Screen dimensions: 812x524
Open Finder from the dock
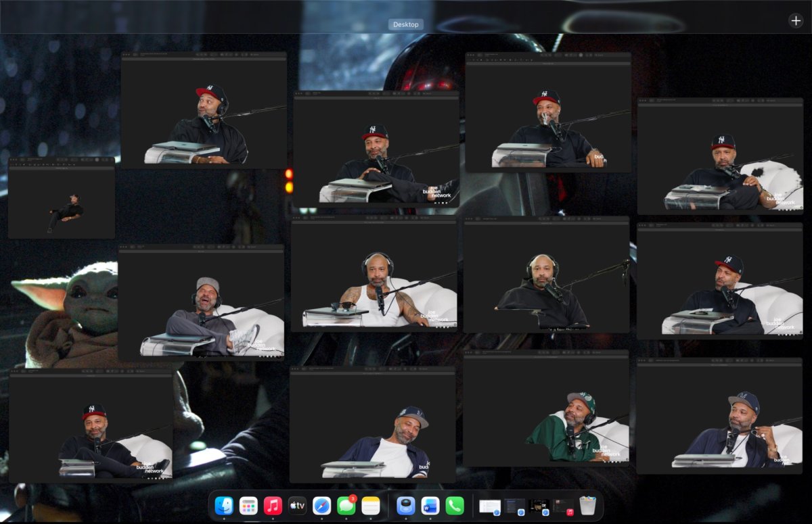point(224,505)
